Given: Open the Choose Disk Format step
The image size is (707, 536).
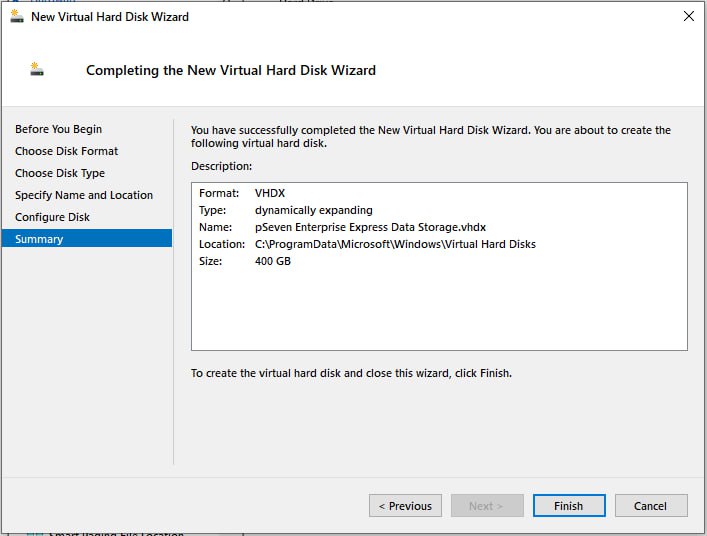Looking at the screenshot, I should 66,151.
